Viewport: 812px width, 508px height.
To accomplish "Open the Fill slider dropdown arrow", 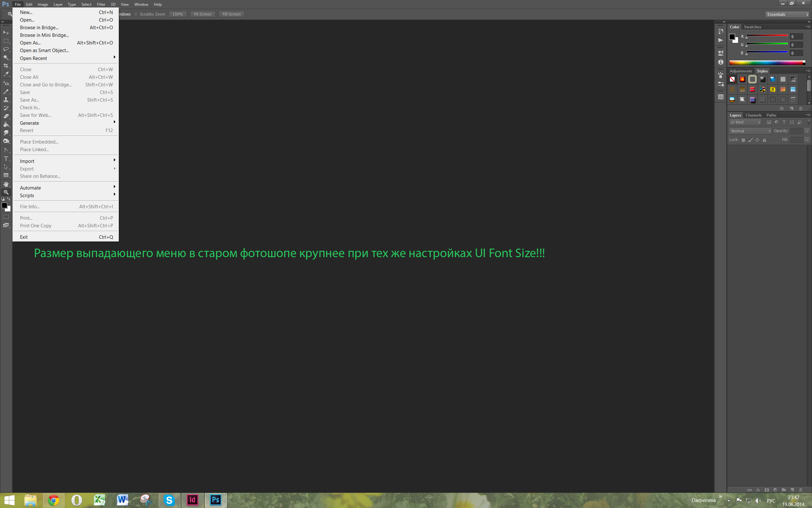I will 807,140.
